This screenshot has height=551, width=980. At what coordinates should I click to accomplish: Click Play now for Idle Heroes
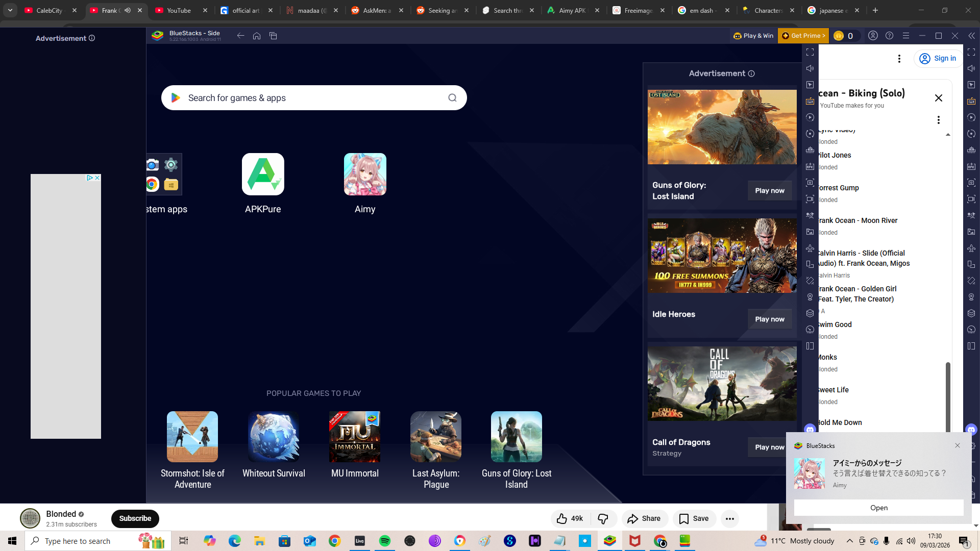point(769,319)
